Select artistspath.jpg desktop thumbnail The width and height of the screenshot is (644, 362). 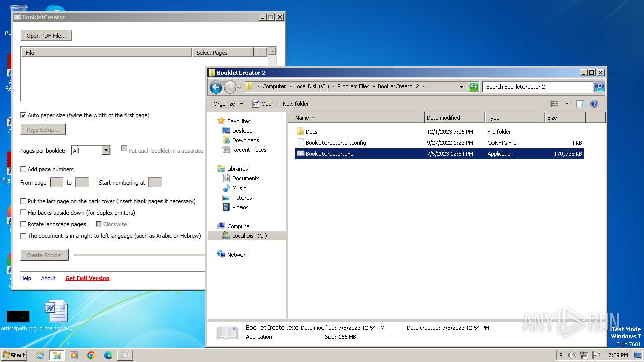pyautogui.click(x=18, y=320)
